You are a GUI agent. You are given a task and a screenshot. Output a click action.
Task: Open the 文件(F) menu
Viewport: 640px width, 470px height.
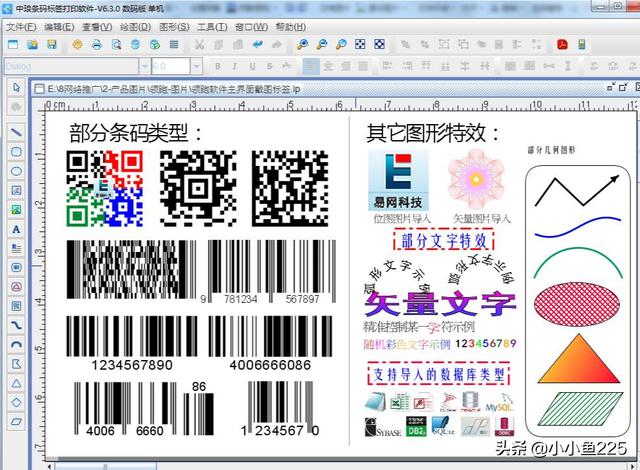20,26
